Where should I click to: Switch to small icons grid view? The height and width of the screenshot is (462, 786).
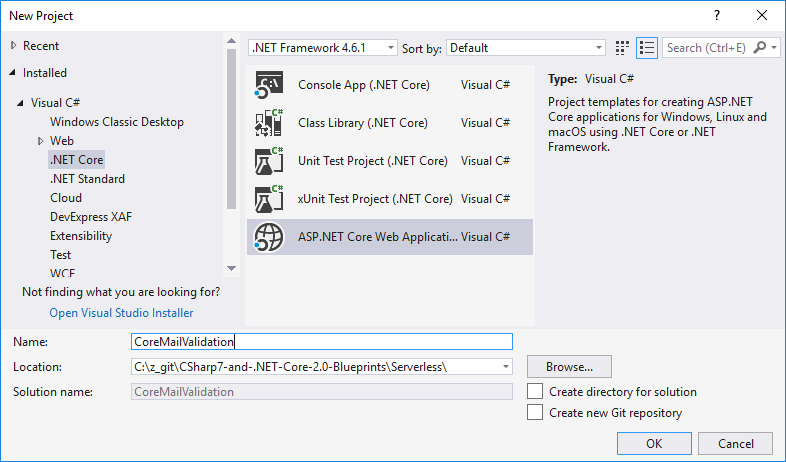click(623, 48)
